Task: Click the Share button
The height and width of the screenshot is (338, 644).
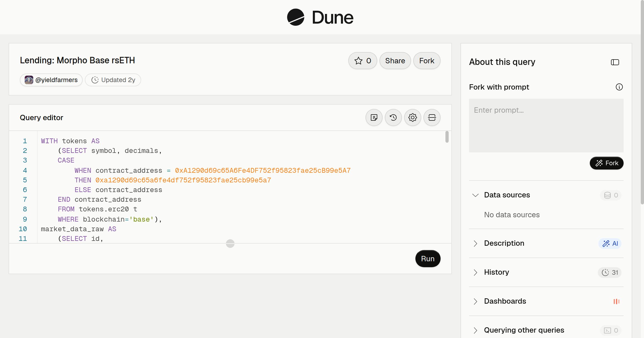Action: coord(395,61)
